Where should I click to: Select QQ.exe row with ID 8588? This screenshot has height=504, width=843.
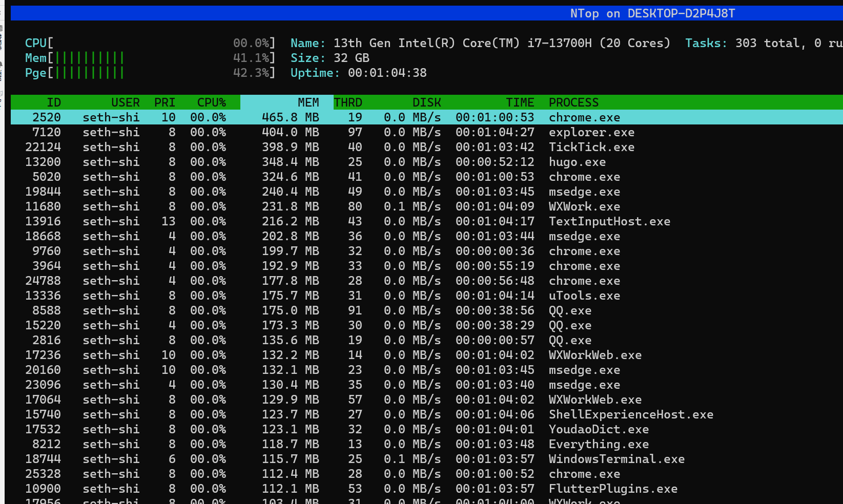click(x=427, y=310)
